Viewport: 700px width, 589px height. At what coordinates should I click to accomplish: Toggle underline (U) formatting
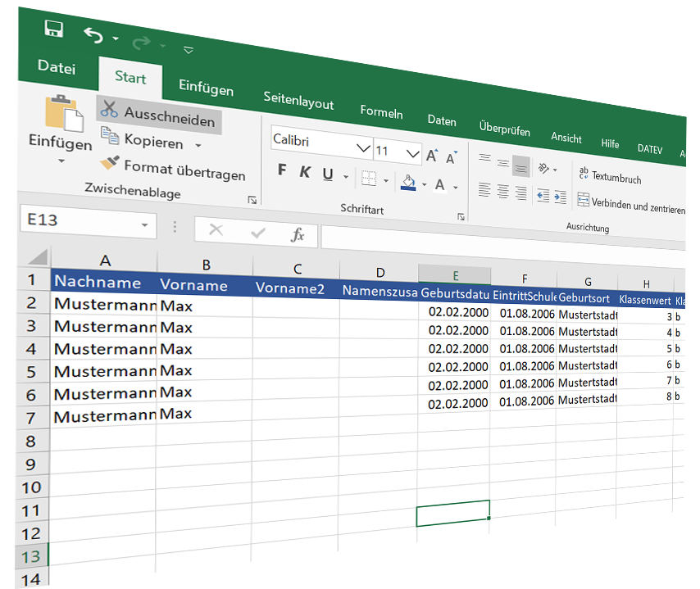tap(328, 174)
